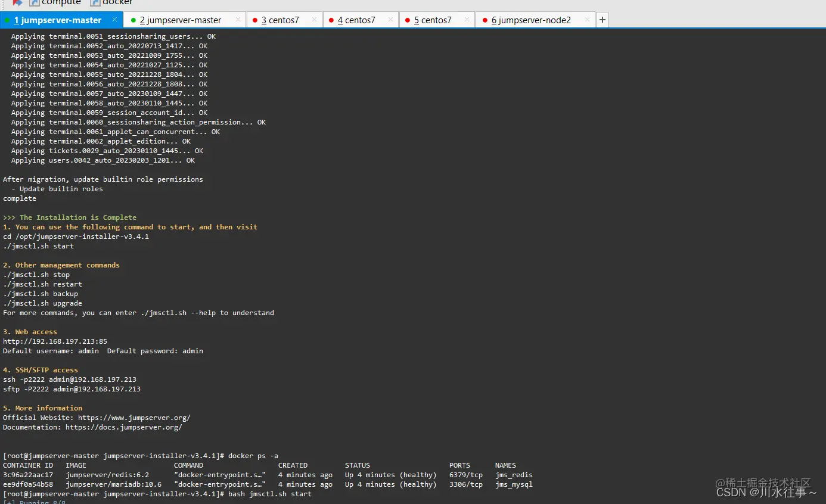Viewport: 826px width, 504px height.
Task: Click the 'Applying terminal.0051_sessionsharing_users... OK' line
Action: 113,36
